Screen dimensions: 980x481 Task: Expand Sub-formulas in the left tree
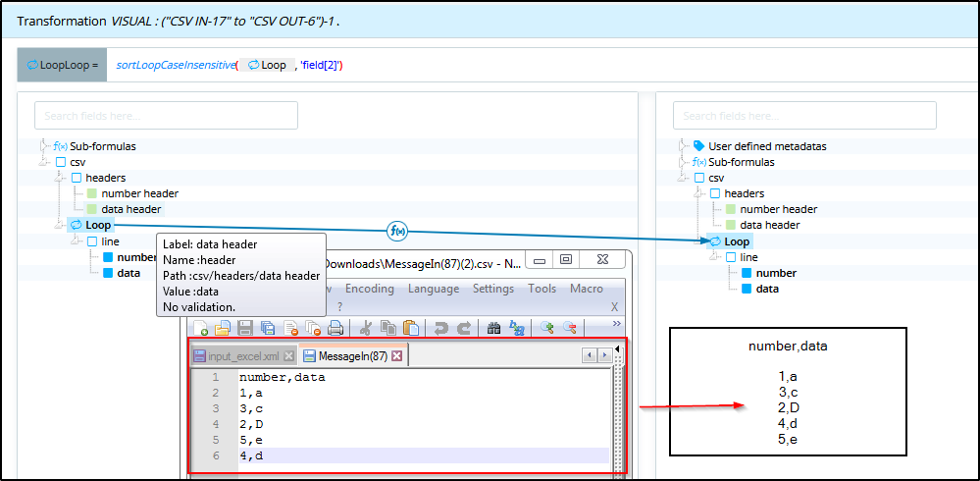[x=44, y=146]
